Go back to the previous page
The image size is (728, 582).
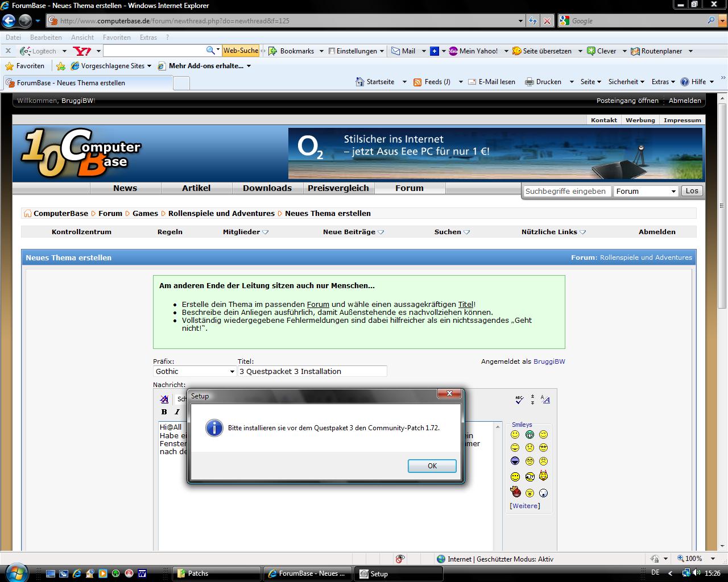pyautogui.click(x=9, y=21)
